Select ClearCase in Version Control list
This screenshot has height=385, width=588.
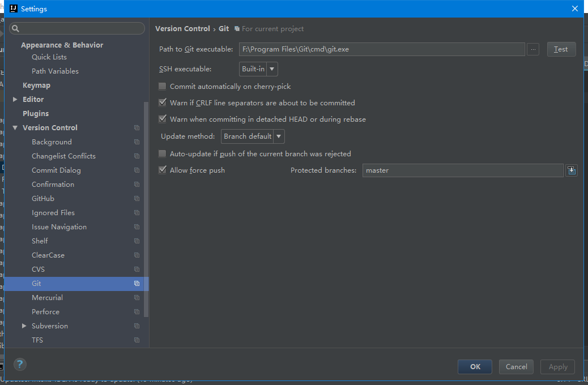pyautogui.click(x=48, y=255)
